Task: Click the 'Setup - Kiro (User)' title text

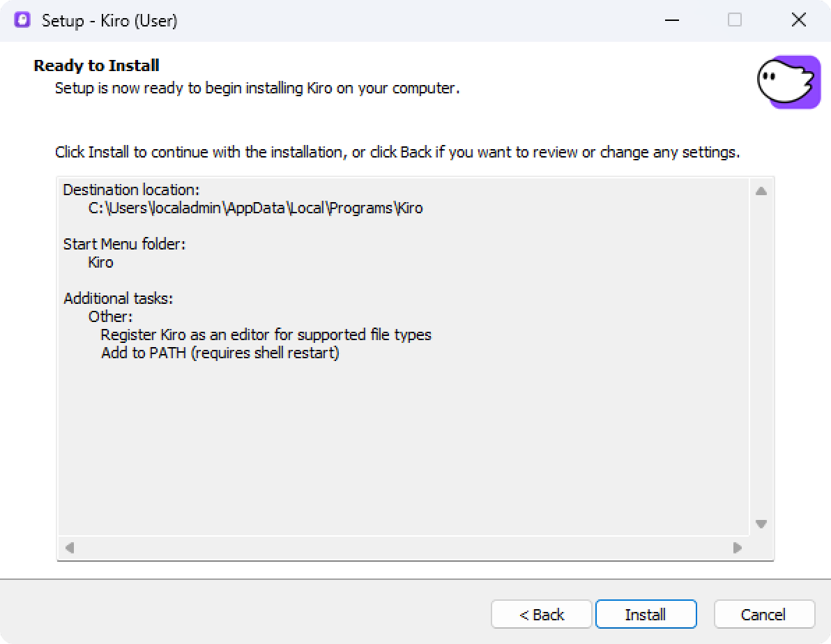Action: tap(109, 21)
